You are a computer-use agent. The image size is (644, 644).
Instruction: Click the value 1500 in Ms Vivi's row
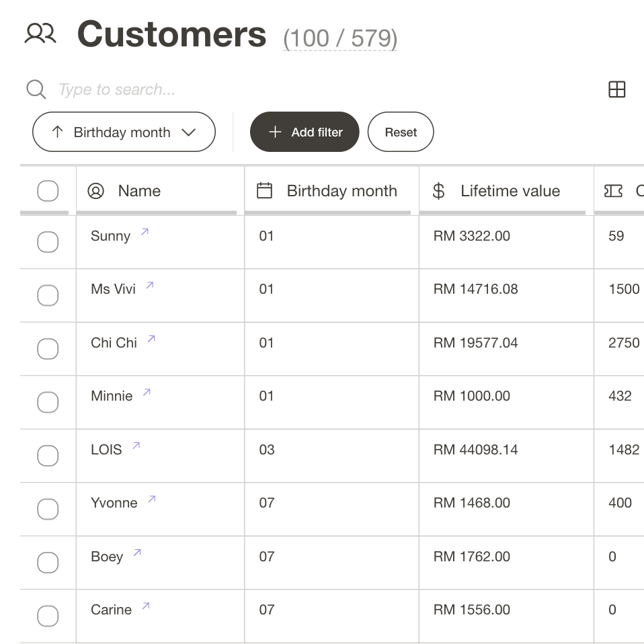click(624, 289)
